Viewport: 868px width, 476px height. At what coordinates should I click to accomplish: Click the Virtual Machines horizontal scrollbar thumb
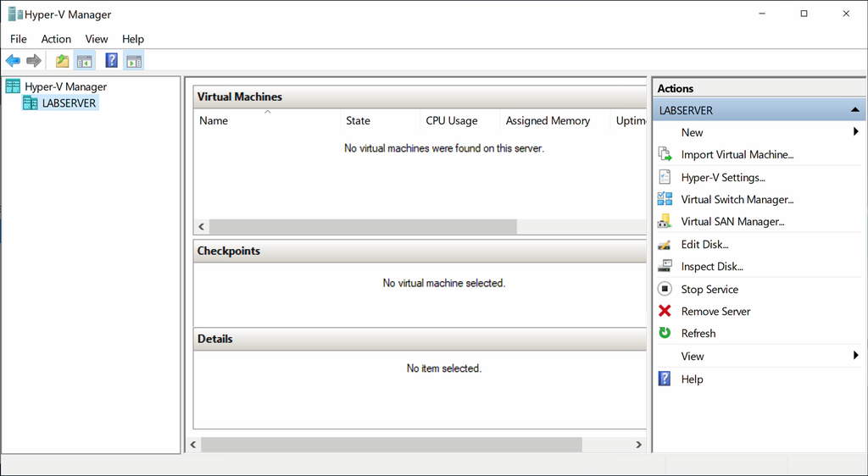(363, 226)
